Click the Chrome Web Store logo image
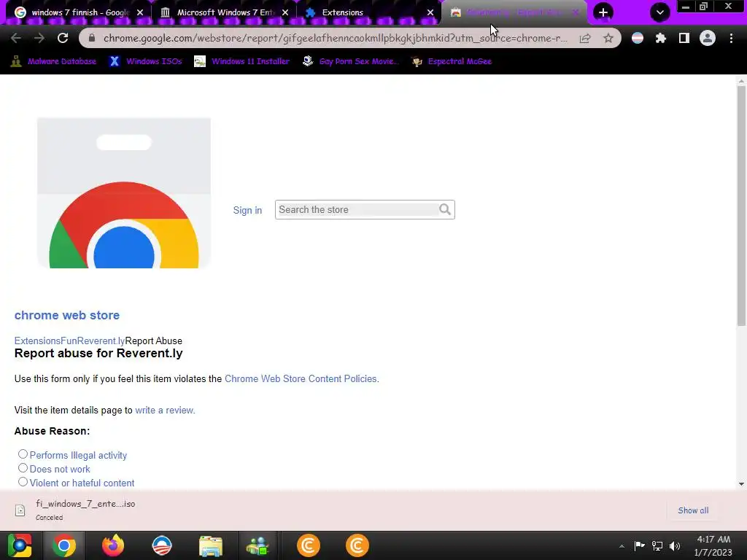747x560 pixels. (124, 192)
